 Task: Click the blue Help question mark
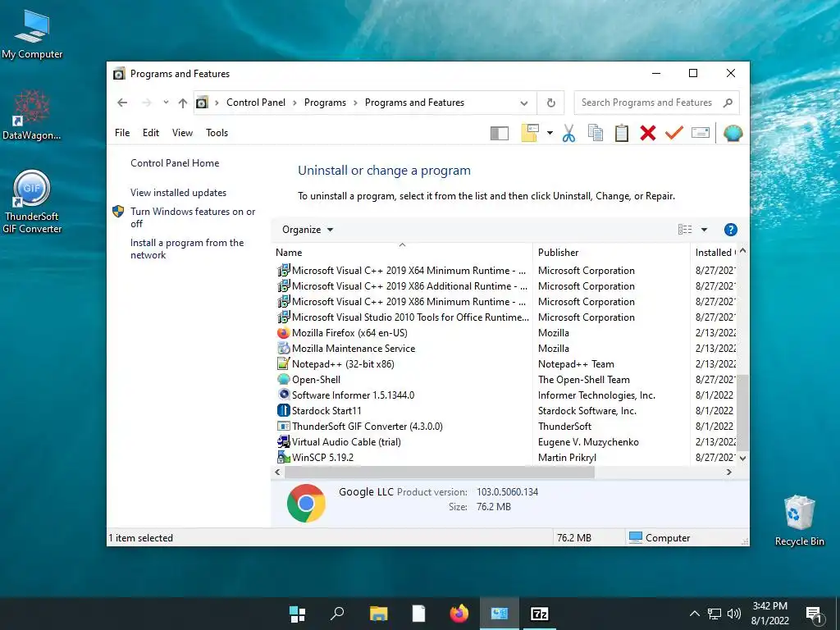click(730, 230)
